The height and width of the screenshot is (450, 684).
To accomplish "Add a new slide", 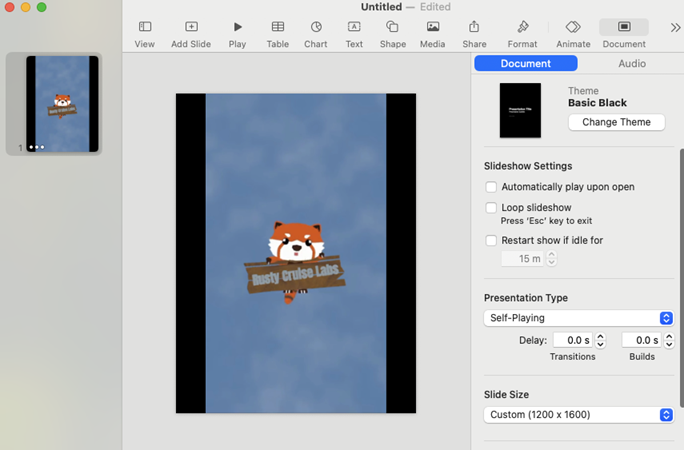I will [191, 34].
